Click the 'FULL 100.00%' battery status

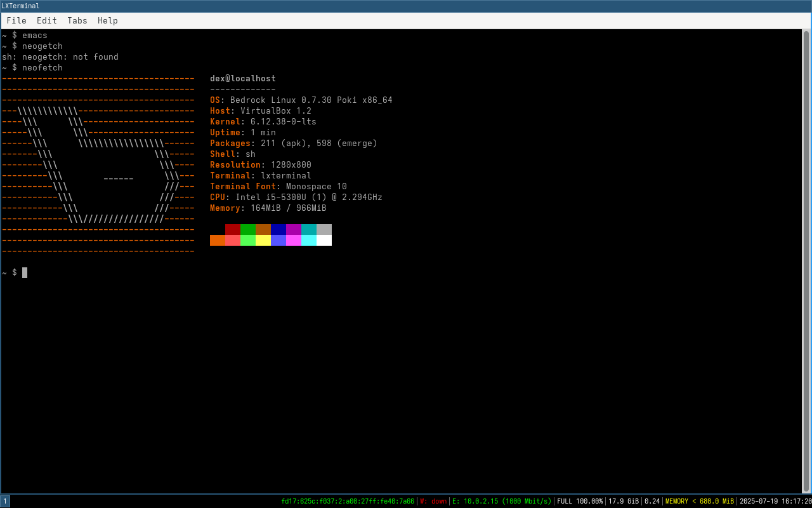(x=580, y=501)
